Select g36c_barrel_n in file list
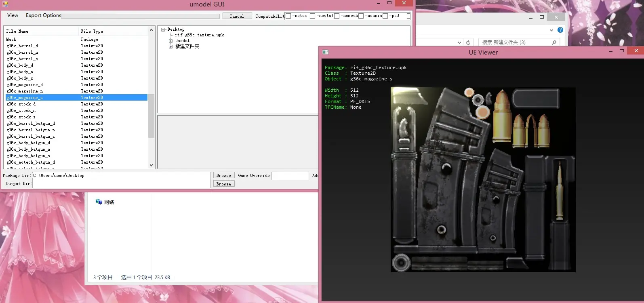This screenshot has width=644, height=303. point(76,53)
